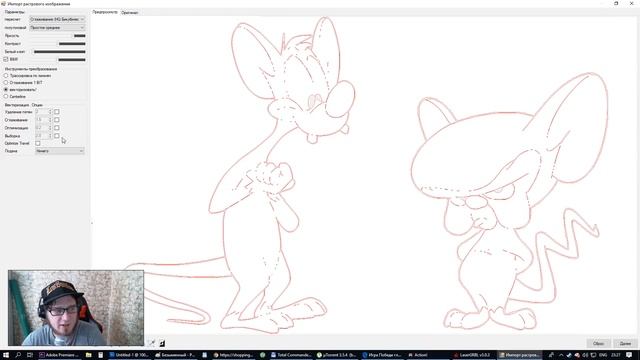This screenshot has height=360, width=640.
Task: Switch to LaserGRBL v3.0.3 taskbar button
Action: [x=474, y=355]
